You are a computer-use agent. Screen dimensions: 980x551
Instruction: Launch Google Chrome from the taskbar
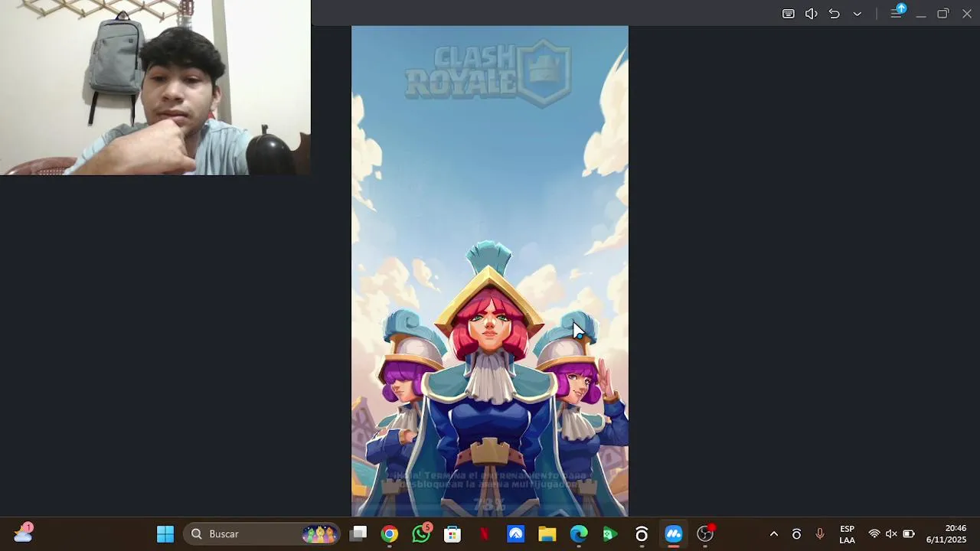390,533
